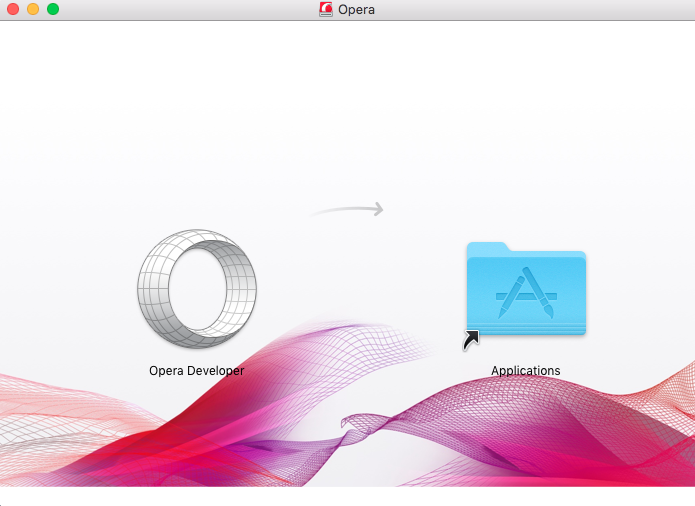Select the Opera Developer app icon
Viewport: 695px width, 506px height.
pyautogui.click(x=196, y=289)
